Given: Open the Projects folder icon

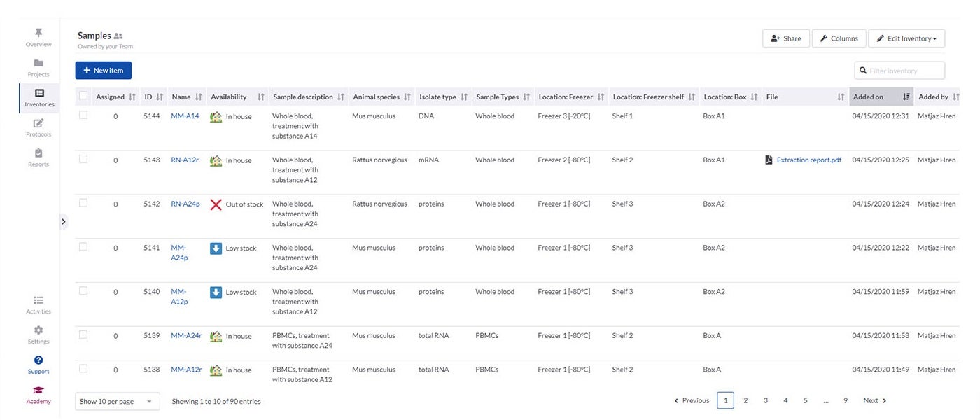Looking at the screenshot, I should pos(38,64).
